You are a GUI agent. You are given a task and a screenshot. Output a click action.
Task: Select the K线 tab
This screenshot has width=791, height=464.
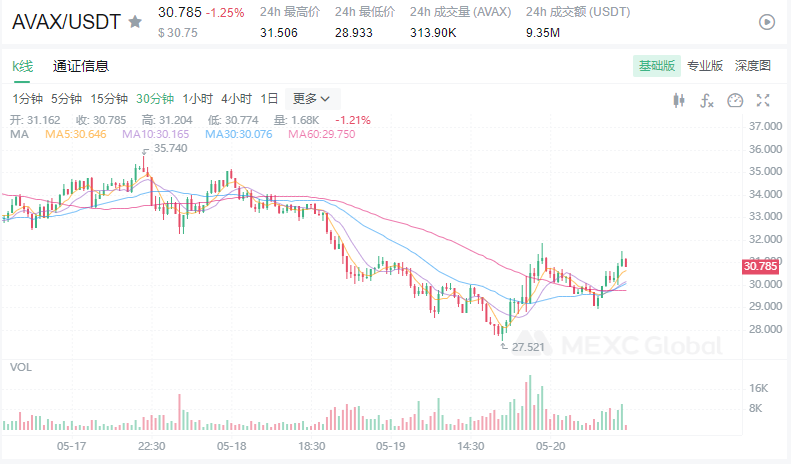(22, 66)
